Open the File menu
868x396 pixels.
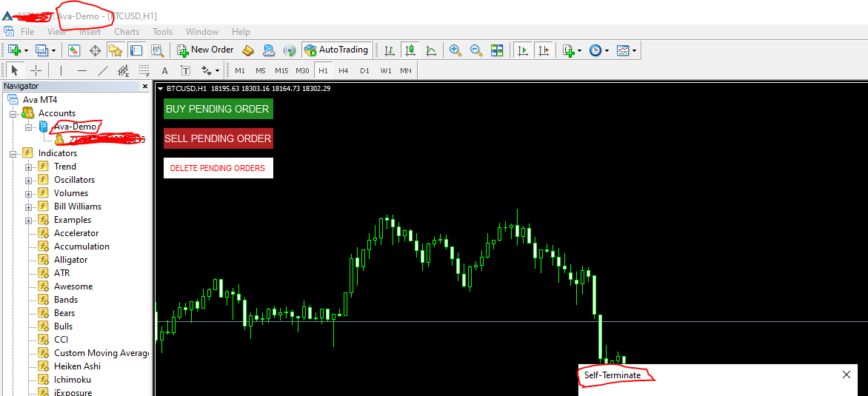coord(27,32)
